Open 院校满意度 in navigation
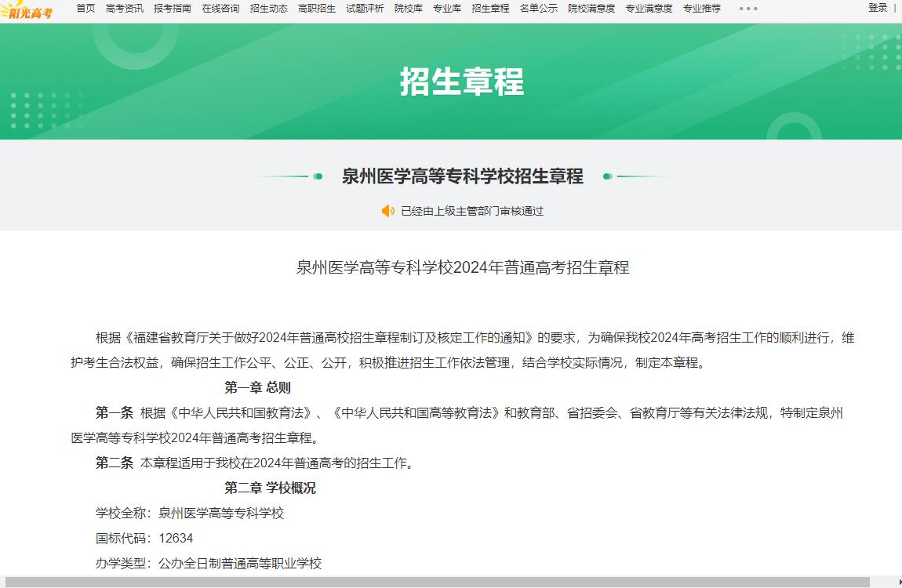 591,9
